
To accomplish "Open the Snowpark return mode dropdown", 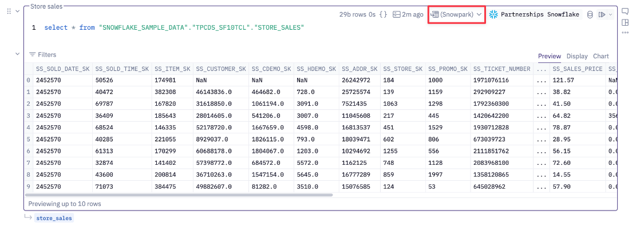I will 456,14.
